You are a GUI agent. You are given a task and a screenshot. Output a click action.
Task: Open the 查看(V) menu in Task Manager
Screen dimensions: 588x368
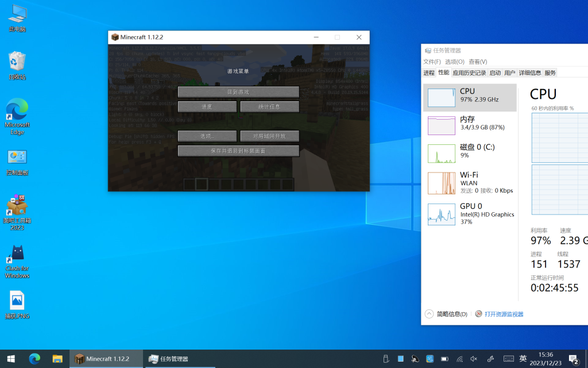(x=478, y=62)
